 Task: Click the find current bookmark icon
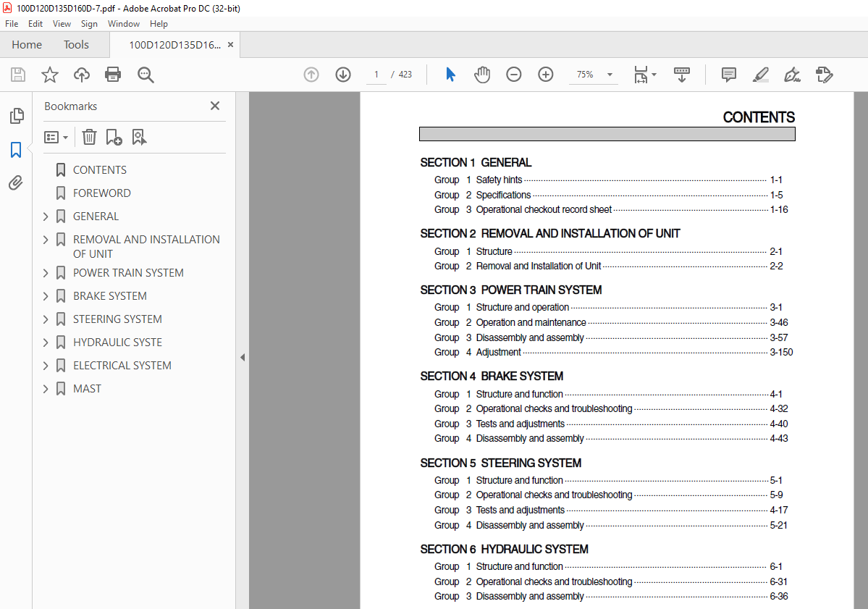click(139, 137)
